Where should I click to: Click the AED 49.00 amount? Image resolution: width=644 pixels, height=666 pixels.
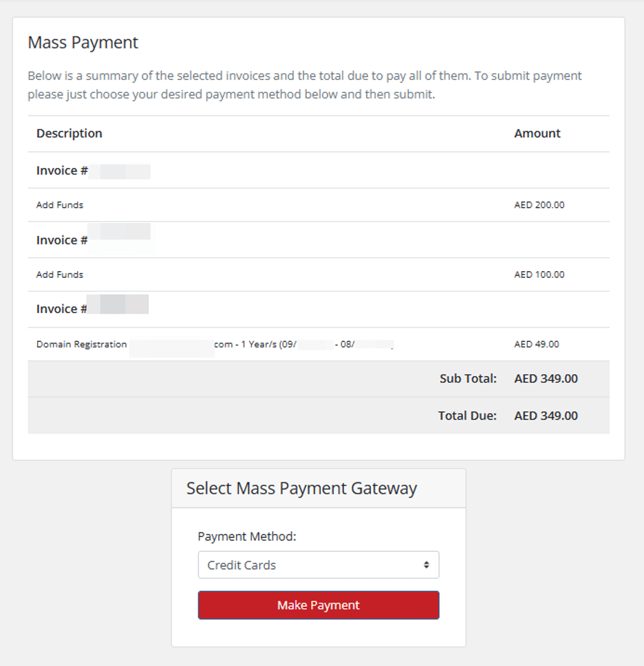536,344
